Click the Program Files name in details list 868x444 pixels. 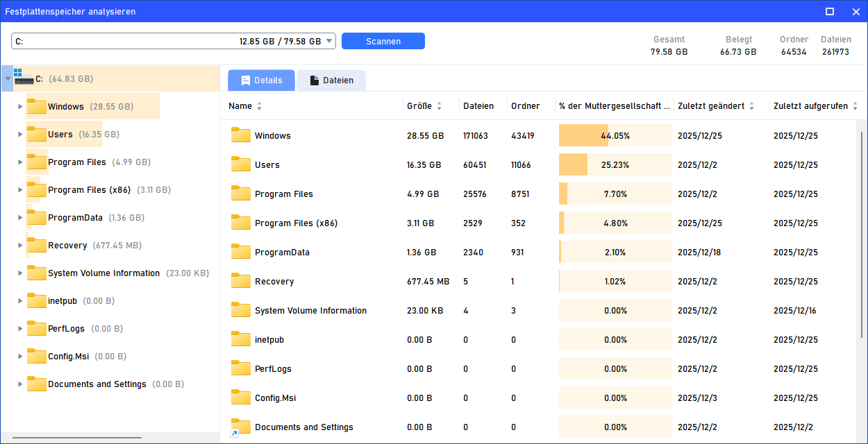(284, 194)
